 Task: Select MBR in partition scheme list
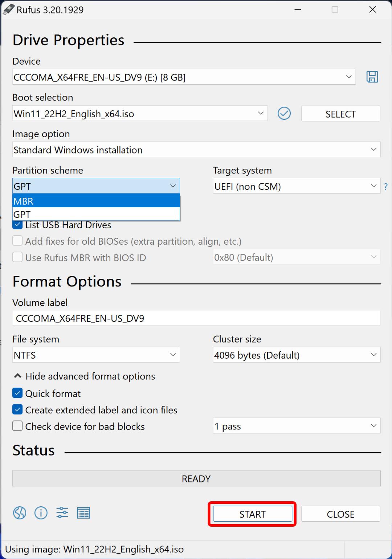96,201
